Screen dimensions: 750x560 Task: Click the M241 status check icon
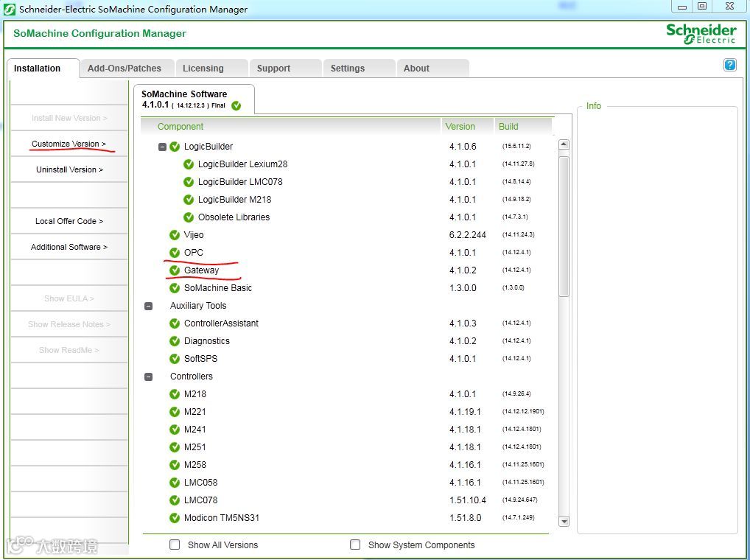(175, 430)
